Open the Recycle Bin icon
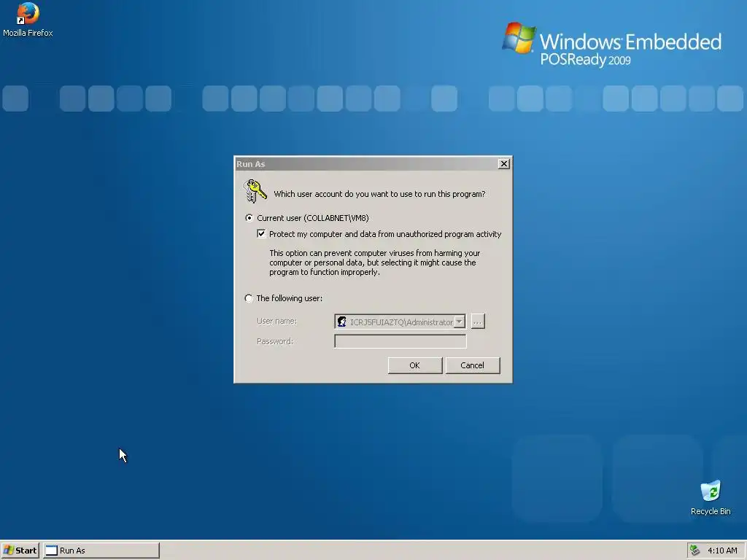The image size is (747, 560). coord(711,498)
